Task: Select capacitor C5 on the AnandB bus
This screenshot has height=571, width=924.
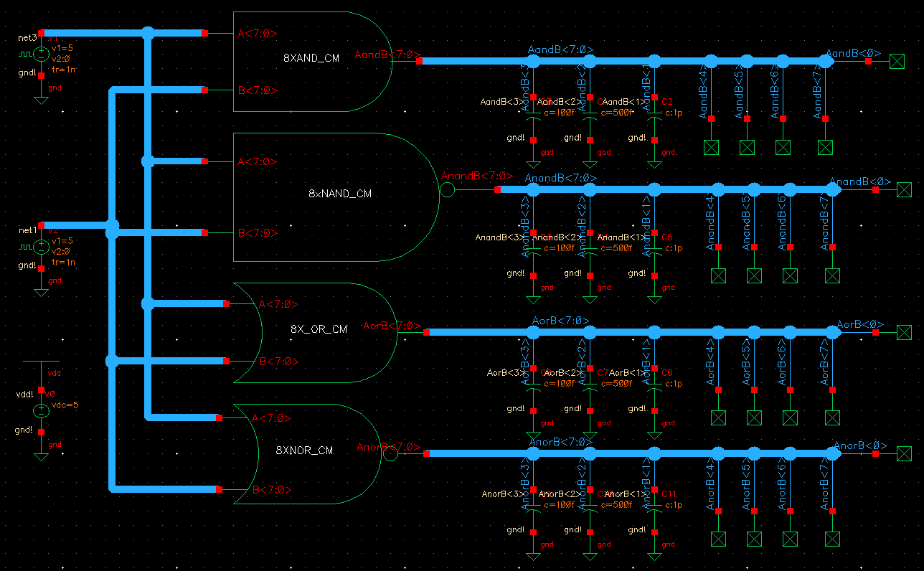Action: click(654, 253)
